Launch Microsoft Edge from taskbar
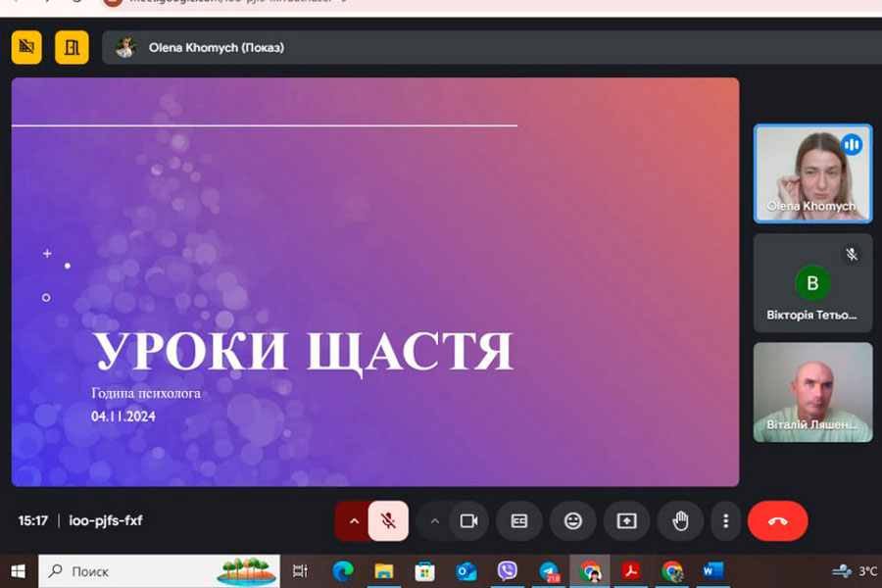The height and width of the screenshot is (588, 882). (x=343, y=571)
